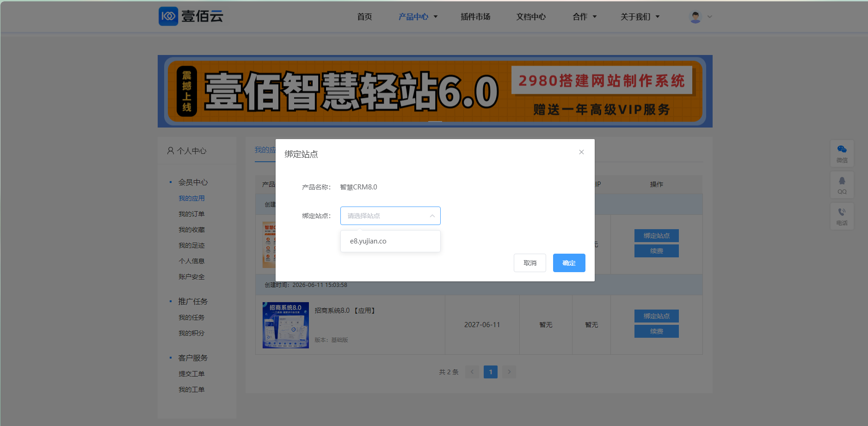Click 续费 button in the first product row

tap(657, 251)
